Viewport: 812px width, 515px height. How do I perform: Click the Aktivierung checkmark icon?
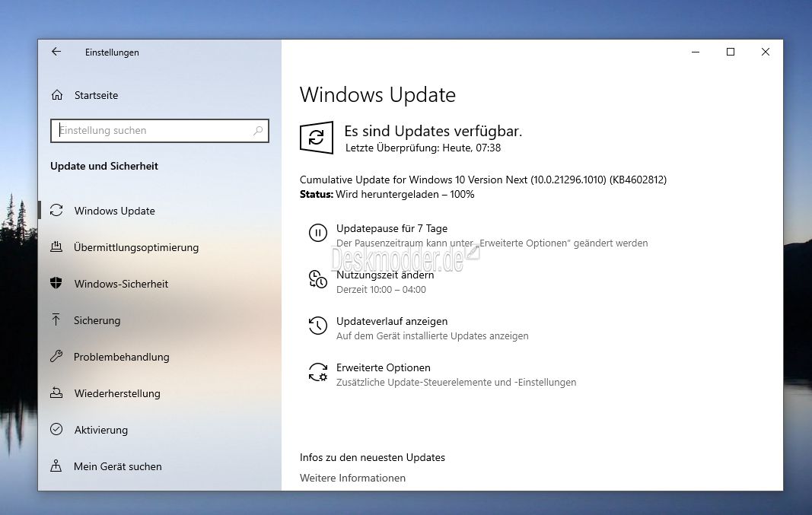[x=56, y=430]
